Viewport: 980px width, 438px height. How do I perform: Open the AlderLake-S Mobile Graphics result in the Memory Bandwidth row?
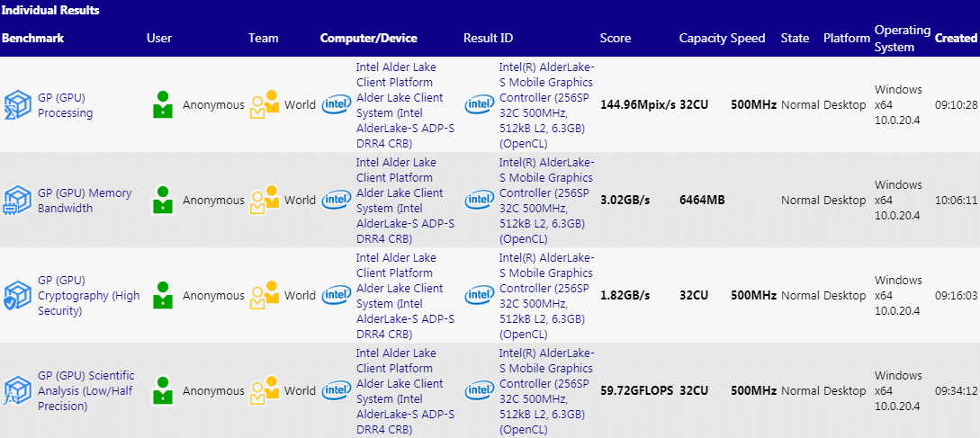(x=547, y=201)
